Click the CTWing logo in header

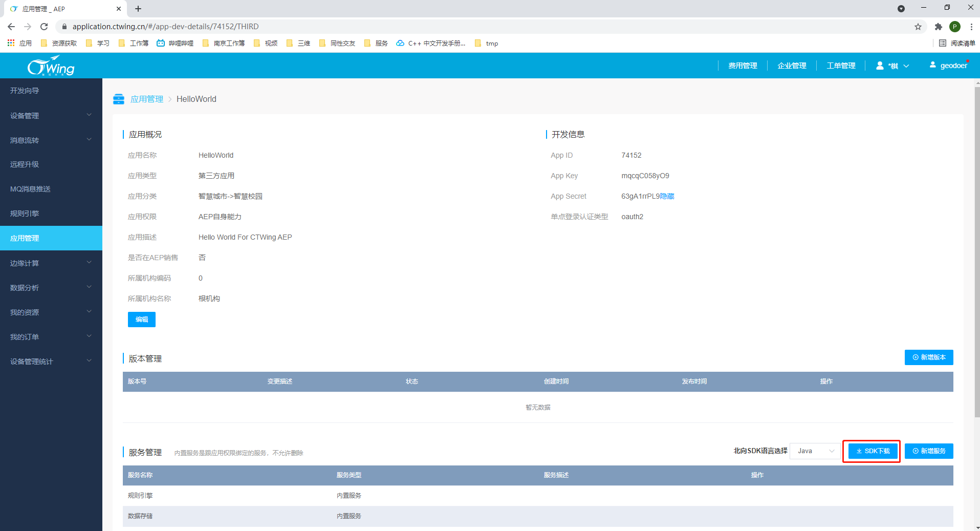coord(51,66)
